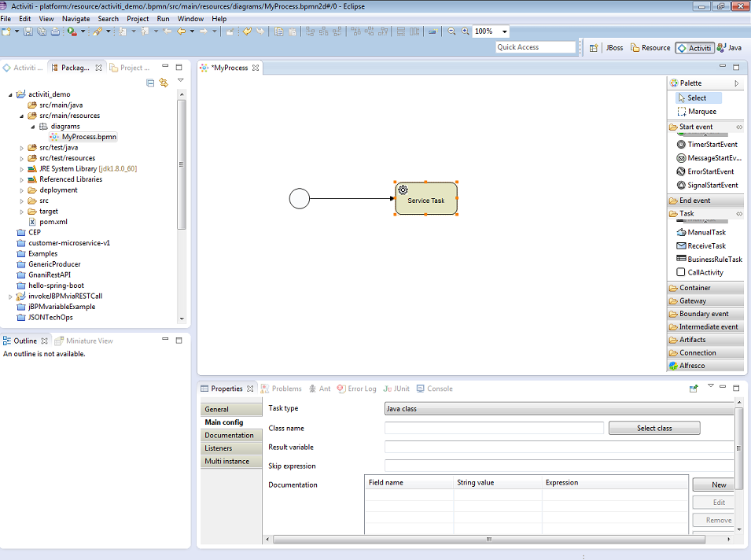Switch to the JBoss perspective

pyautogui.click(x=614, y=46)
